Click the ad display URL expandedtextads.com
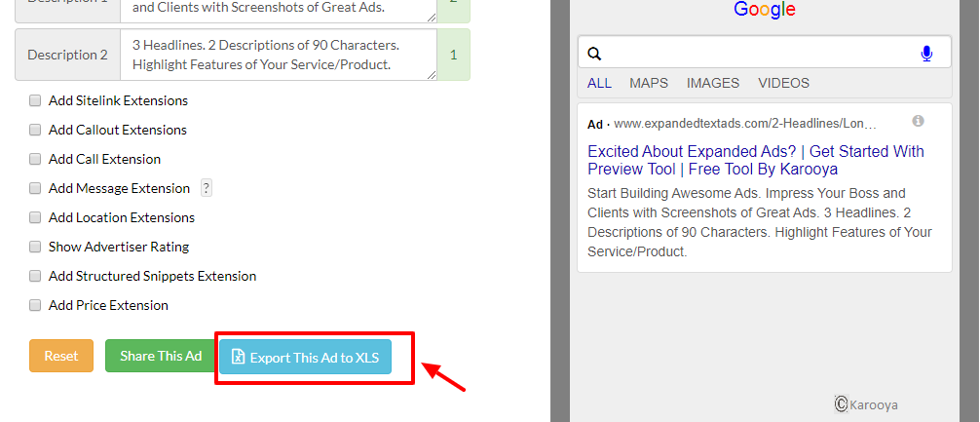Image resolution: width=980 pixels, height=422 pixels. point(745,124)
